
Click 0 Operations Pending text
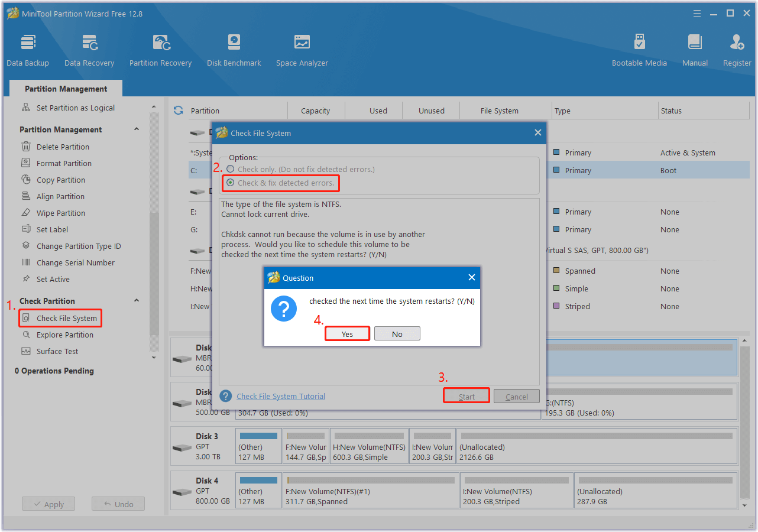point(54,371)
